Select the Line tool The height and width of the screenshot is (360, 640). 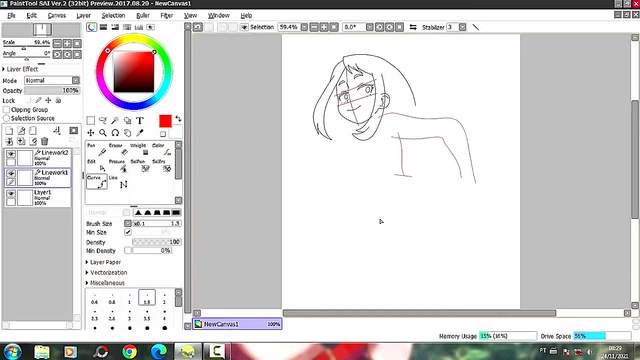tap(118, 182)
